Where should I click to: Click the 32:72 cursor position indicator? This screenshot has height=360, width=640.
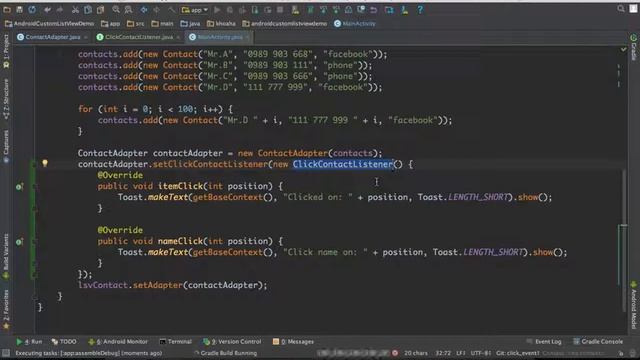coord(443,353)
